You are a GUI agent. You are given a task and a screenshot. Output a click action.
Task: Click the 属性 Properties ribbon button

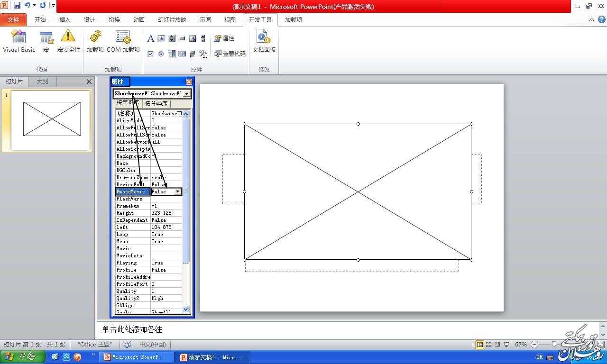224,38
